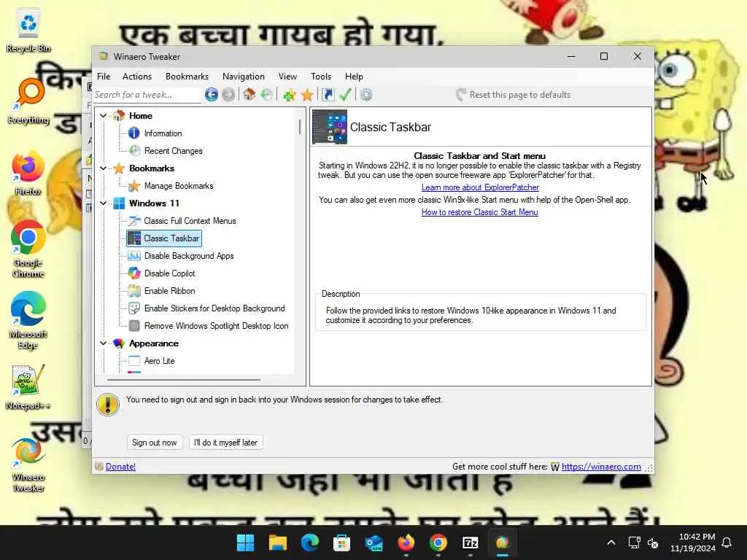
Task: Select Disable Background Apps
Action: (189, 256)
